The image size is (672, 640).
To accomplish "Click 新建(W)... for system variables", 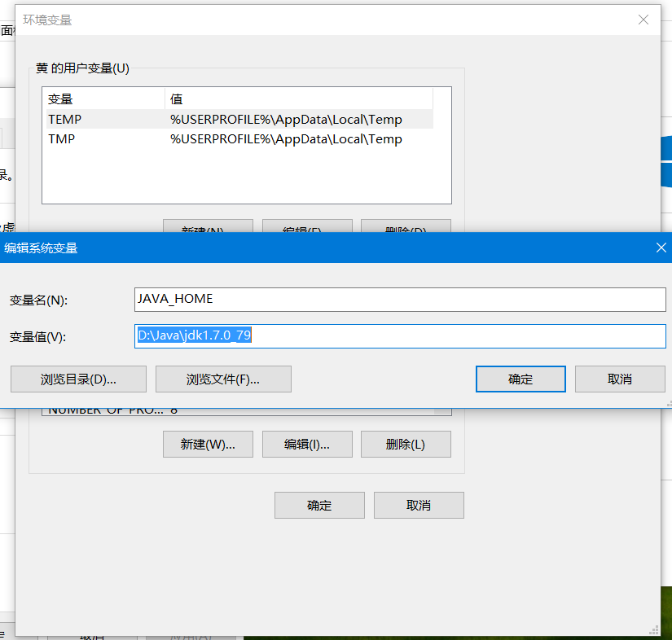I will coord(208,445).
